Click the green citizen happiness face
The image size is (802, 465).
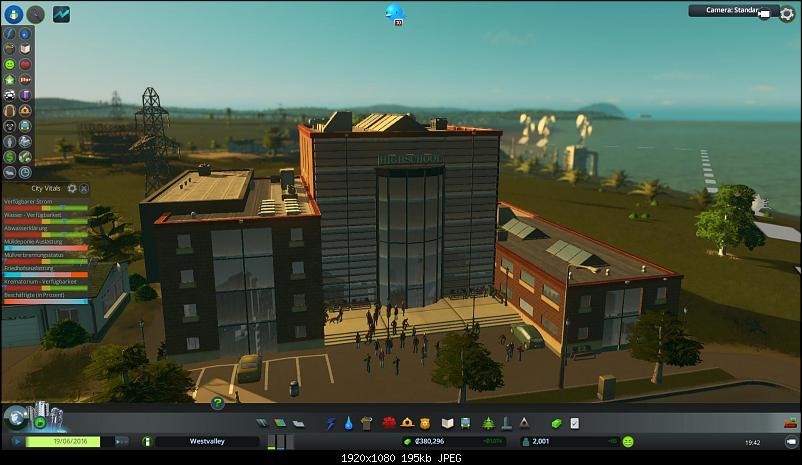click(x=628, y=441)
